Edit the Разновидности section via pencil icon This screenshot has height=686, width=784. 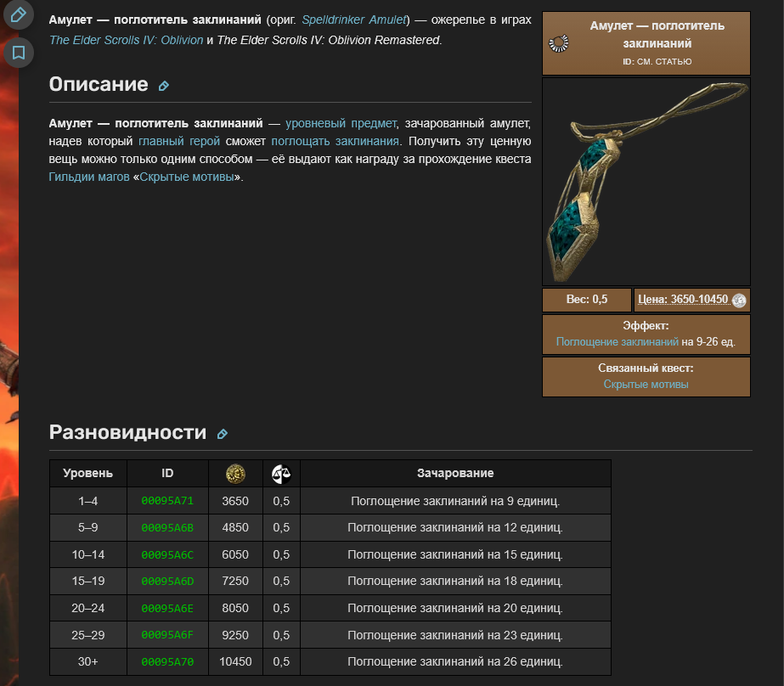point(222,434)
